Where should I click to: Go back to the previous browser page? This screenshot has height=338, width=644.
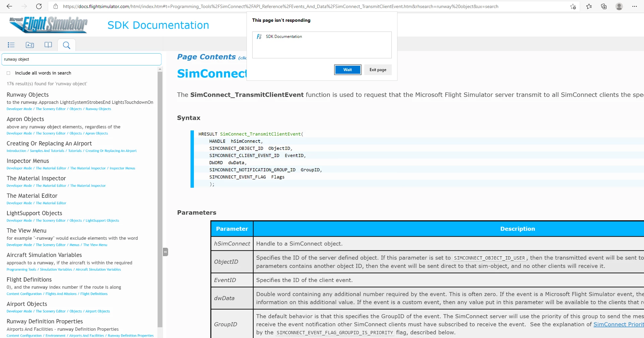click(9, 6)
